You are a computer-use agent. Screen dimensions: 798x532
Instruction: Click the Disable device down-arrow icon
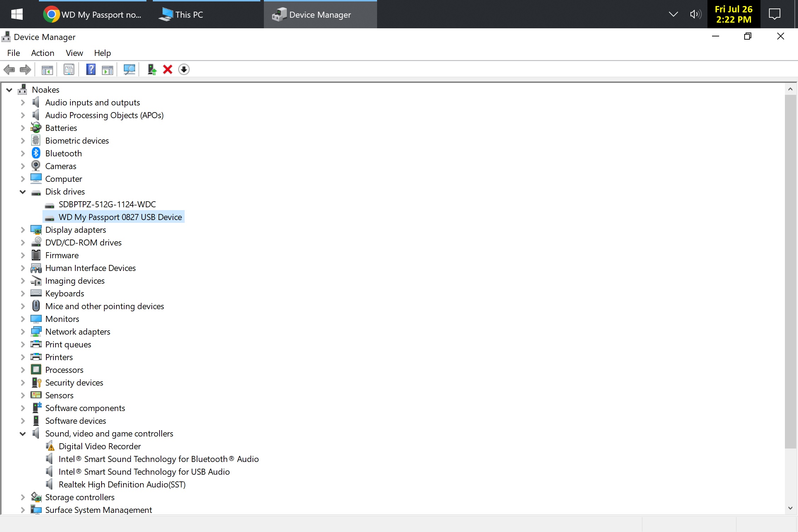184,69
